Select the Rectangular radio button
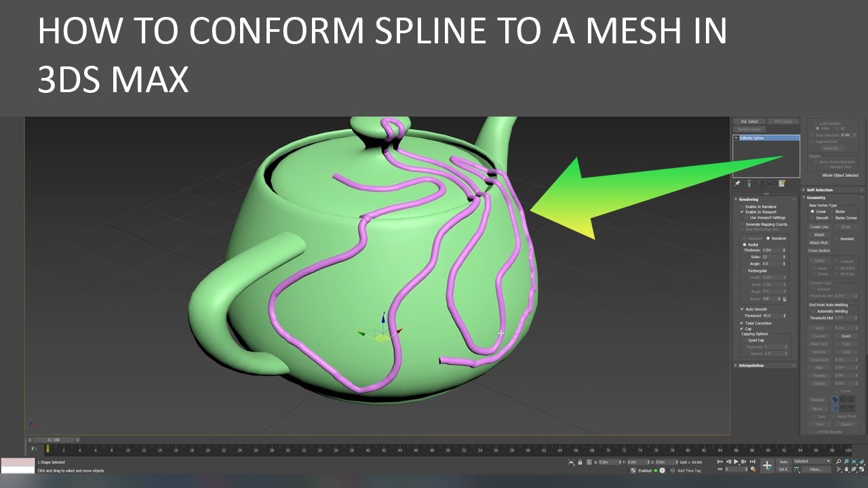The height and width of the screenshot is (488, 868). coord(745,270)
